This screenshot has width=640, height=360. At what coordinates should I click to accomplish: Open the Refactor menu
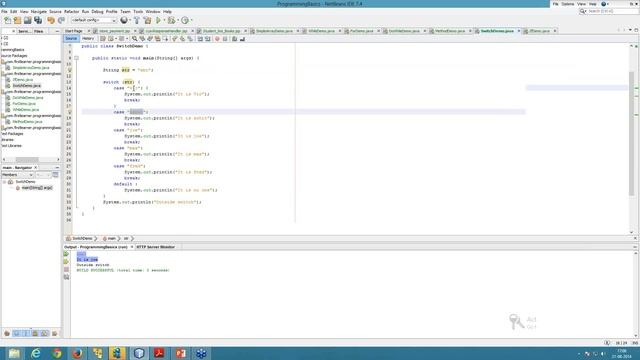(71, 11)
